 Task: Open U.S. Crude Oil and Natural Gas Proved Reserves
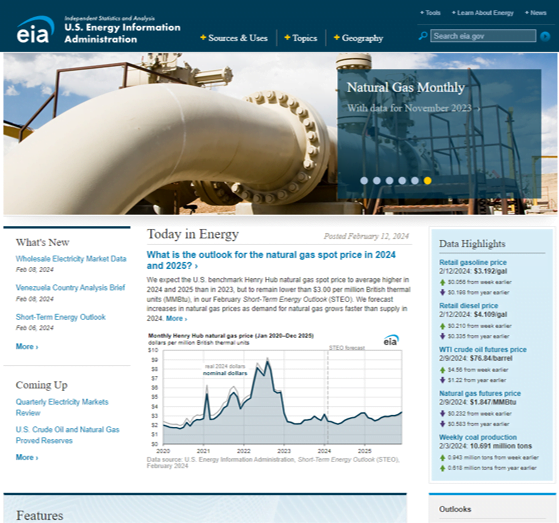[x=67, y=435]
